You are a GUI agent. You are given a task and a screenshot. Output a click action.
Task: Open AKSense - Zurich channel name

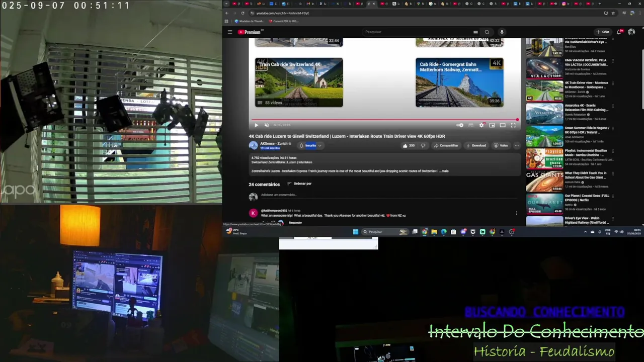(274, 143)
